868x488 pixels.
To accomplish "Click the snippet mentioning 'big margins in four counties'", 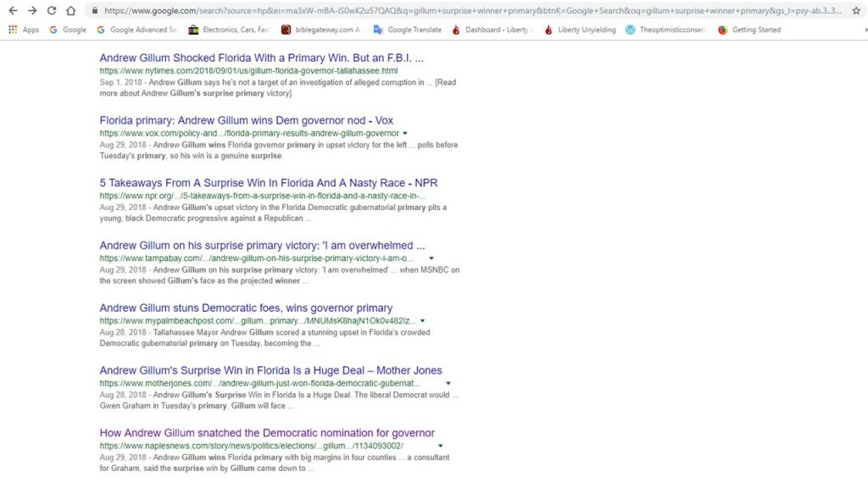I will [x=275, y=463].
